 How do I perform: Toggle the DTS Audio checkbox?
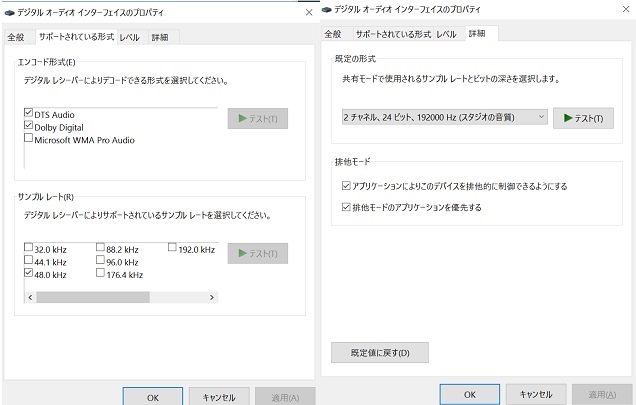coord(28,114)
